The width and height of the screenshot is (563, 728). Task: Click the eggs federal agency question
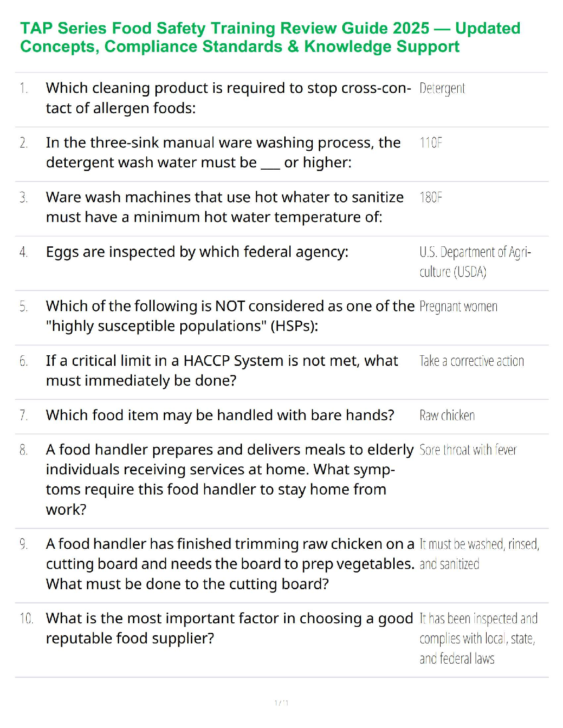coord(197,252)
